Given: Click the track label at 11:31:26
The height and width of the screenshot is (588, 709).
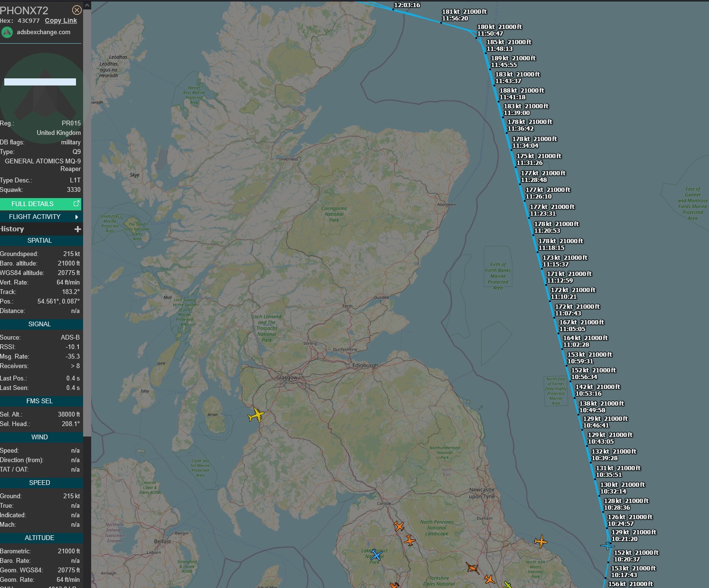Looking at the screenshot, I should 539,160.
